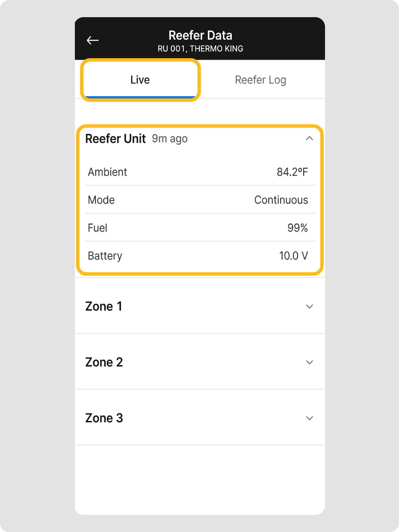The height and width of the screenshot is (532, 399).
Task: Click the "9m ago" update timestamp
Action: click(170, 139)
